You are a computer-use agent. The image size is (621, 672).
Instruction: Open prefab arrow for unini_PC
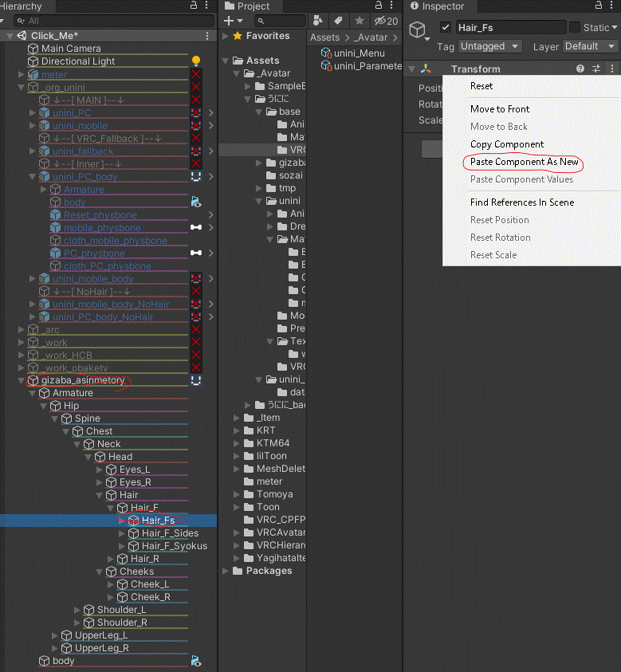pyautogui.click(x=211, y=112)
